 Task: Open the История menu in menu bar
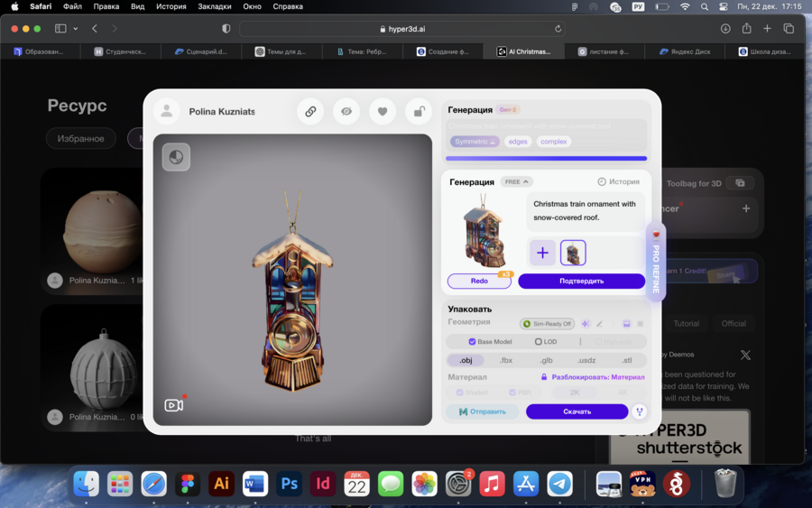(171, 6)
